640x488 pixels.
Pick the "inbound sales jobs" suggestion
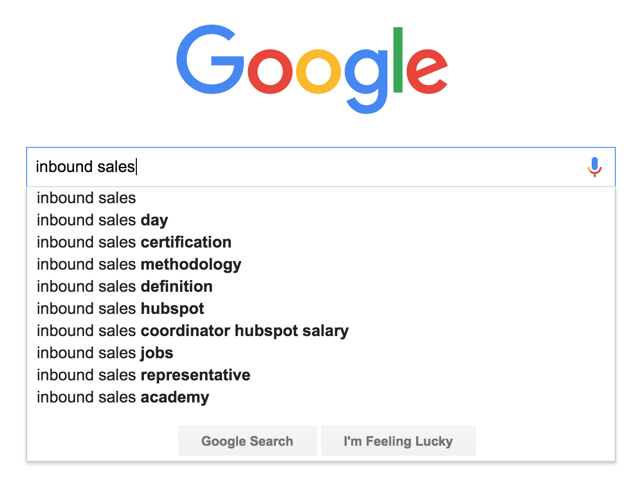tap(105, 353)
